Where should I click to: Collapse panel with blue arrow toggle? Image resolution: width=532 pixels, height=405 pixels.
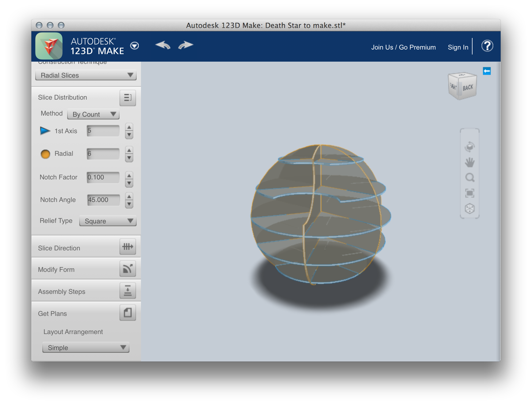487,71
